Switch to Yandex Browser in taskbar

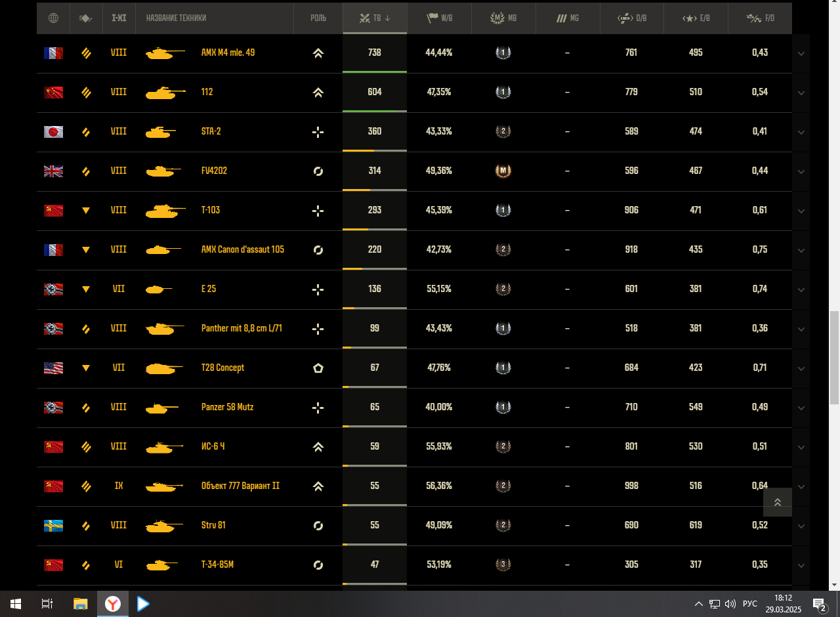click(x=113, y=604)
